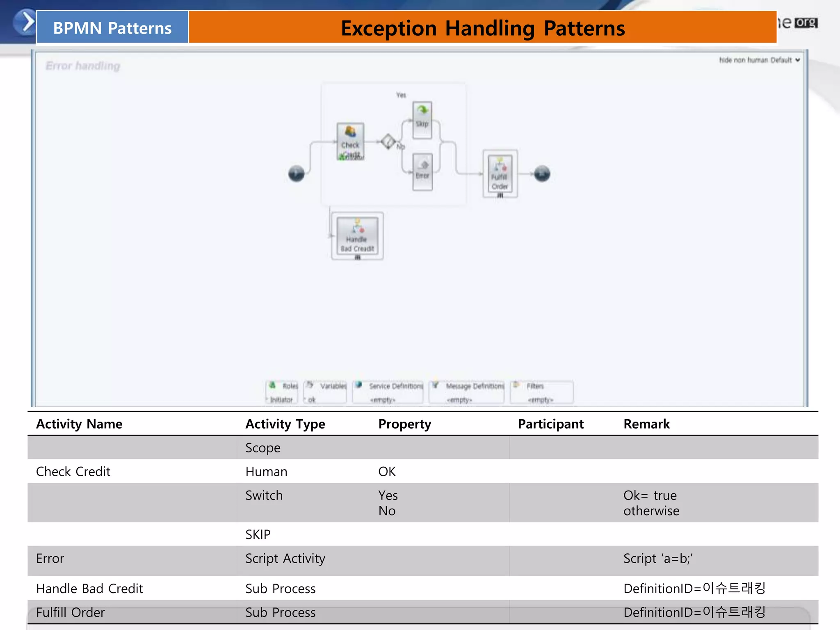
Task: Click the Roles panel icon
Action: click(272, 385)
